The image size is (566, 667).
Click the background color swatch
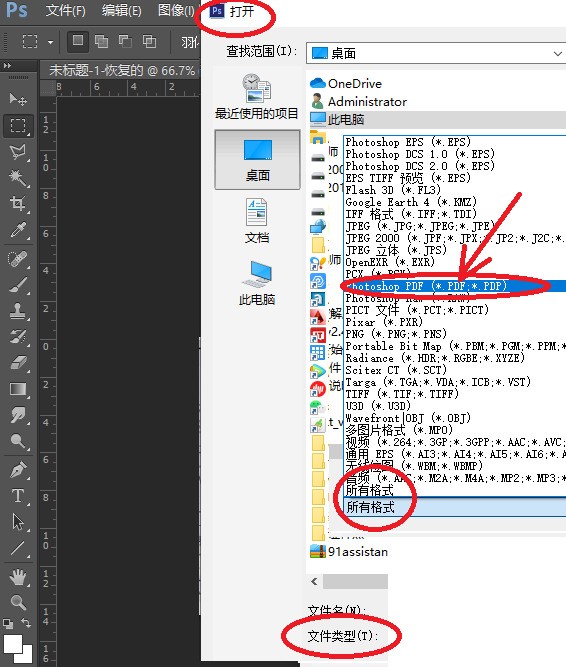point(28,657)
